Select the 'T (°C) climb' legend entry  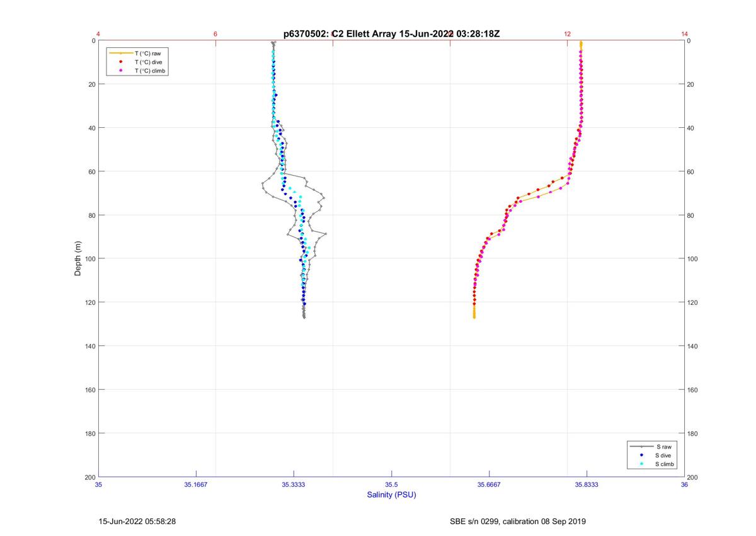click(138, 71)
